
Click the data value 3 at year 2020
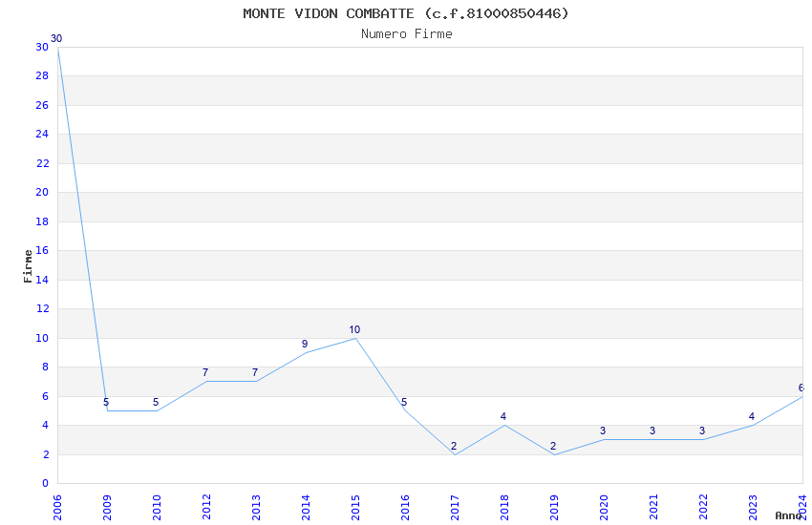[x=603, y=431]
